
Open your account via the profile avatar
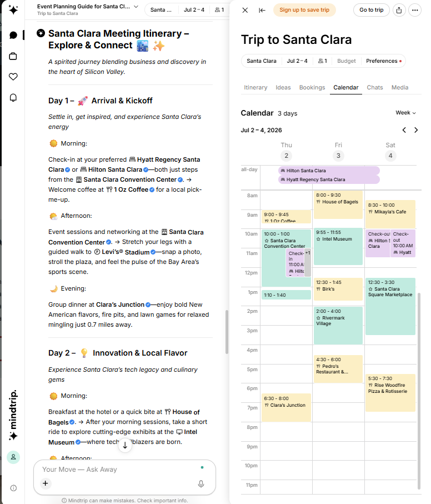point(13,457)
